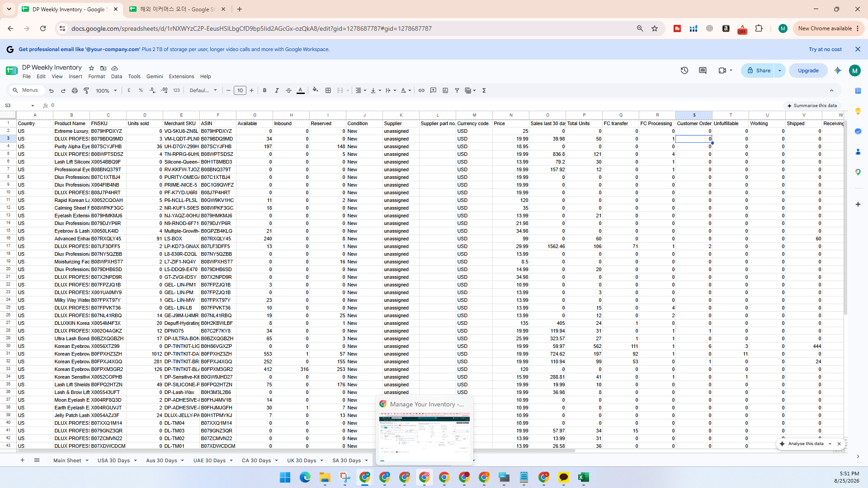Open the font family dropdown
868x488 pixels.
click(x=203, y=90)
